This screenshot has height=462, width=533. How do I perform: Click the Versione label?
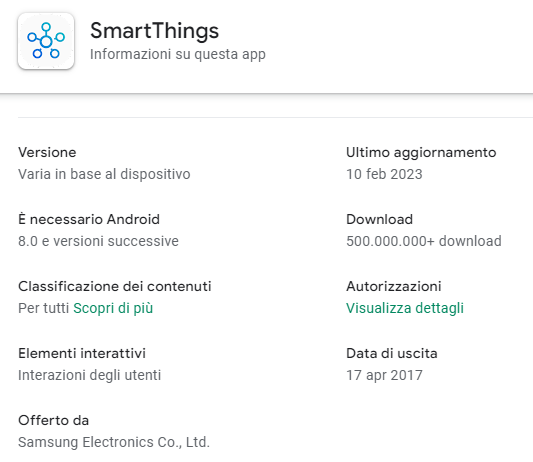pos(47,152)
